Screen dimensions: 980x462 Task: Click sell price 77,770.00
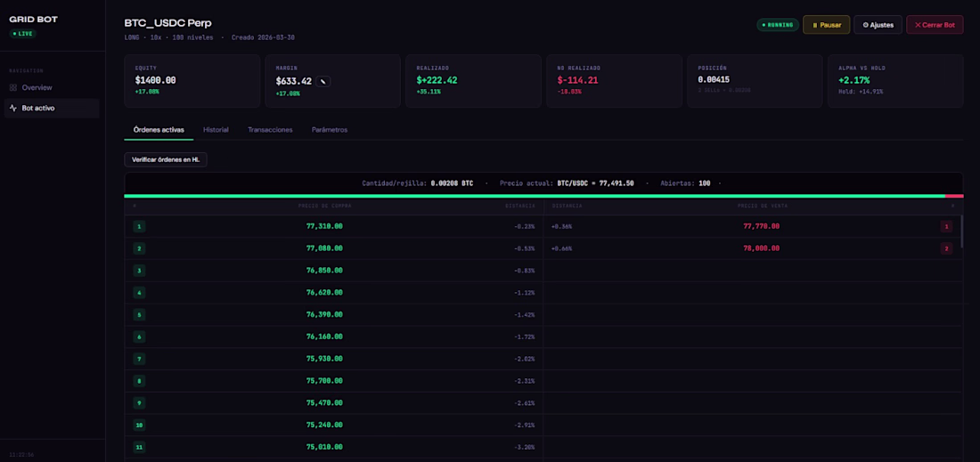(761, 227)
